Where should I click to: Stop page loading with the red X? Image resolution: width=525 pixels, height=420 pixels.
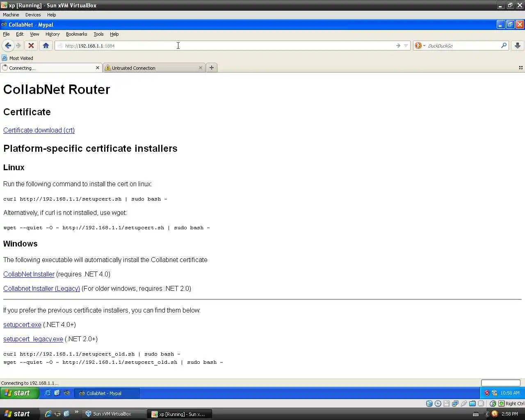[x=31, y=46]
